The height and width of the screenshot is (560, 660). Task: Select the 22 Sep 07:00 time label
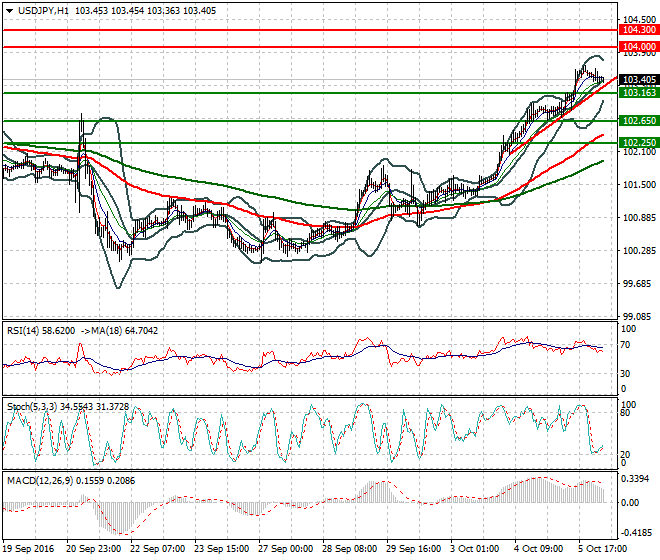(157, 549)
